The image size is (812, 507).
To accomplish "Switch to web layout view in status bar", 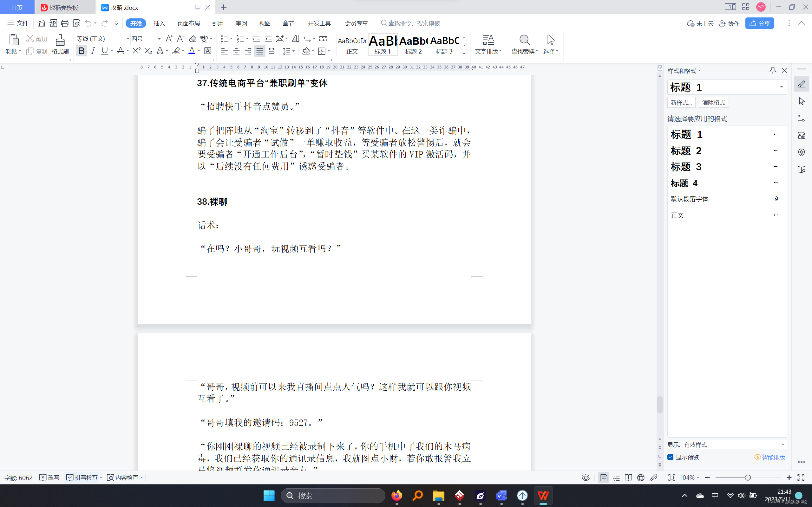I will pyautogui.click(x=640, y=478).
